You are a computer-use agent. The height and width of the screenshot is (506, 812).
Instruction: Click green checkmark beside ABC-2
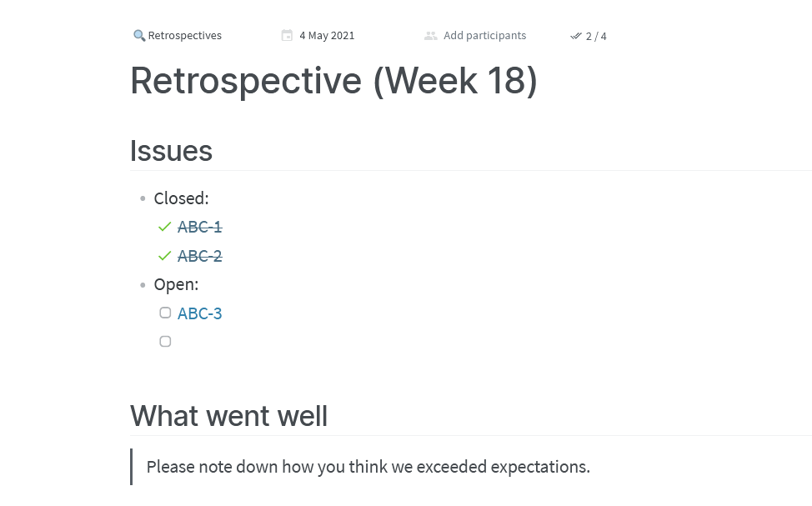[165, 256]
